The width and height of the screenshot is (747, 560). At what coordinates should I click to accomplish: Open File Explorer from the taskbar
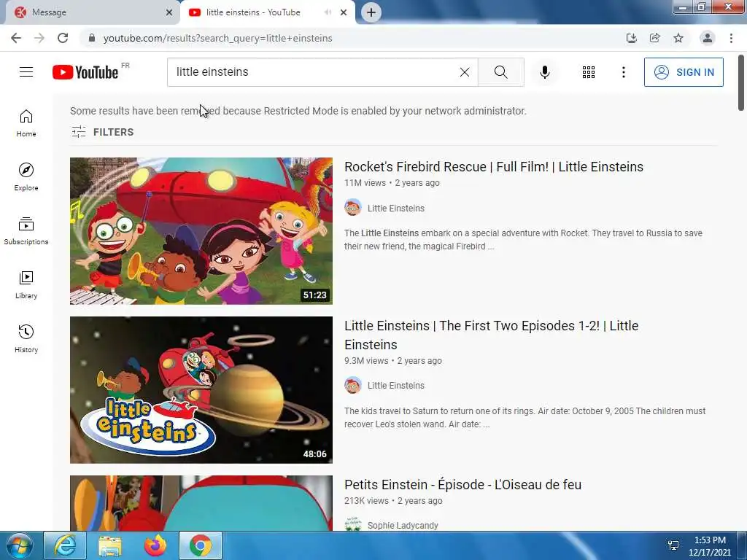point(110,545)
